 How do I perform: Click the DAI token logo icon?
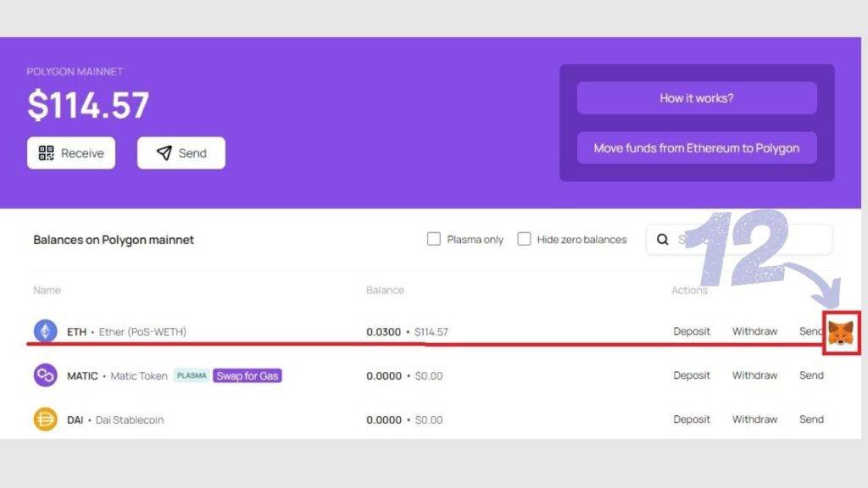(x=46, y=419)
